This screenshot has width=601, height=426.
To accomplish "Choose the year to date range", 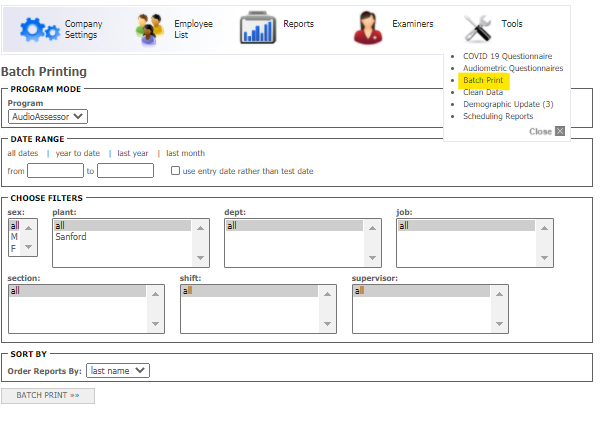I will (78, 153).
